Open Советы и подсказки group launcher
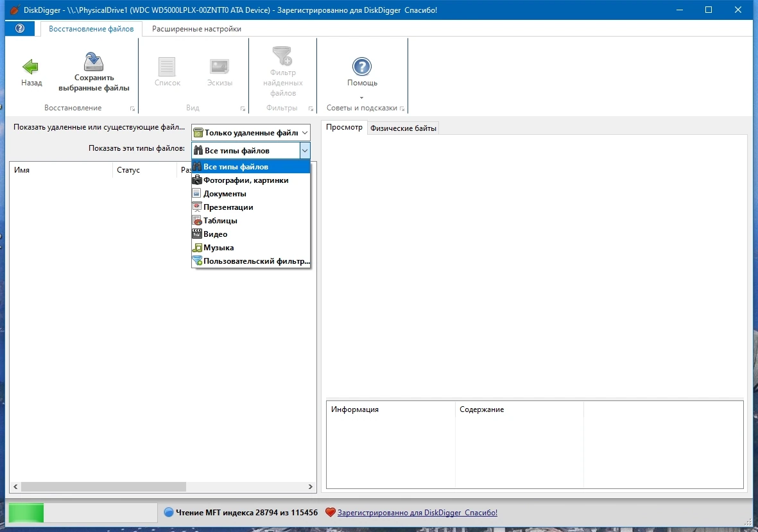 [402, 108]
